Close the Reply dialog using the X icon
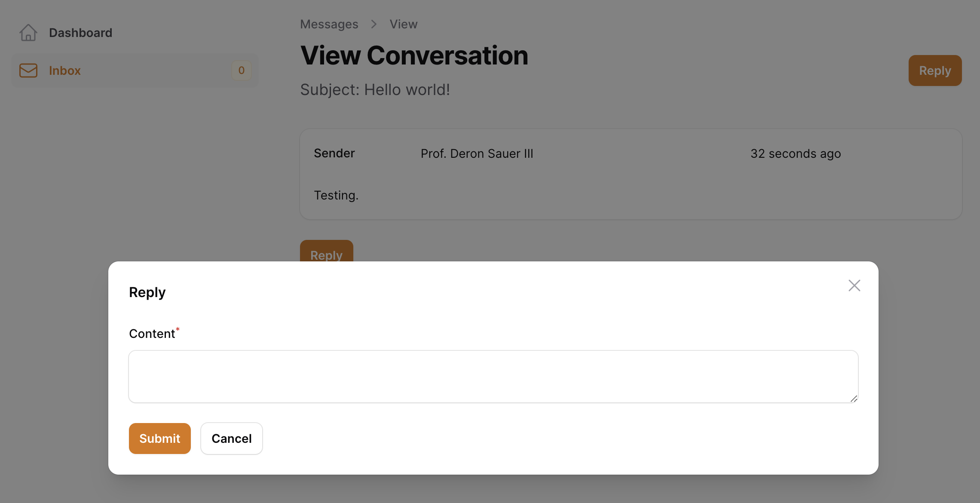 [854, 285]
